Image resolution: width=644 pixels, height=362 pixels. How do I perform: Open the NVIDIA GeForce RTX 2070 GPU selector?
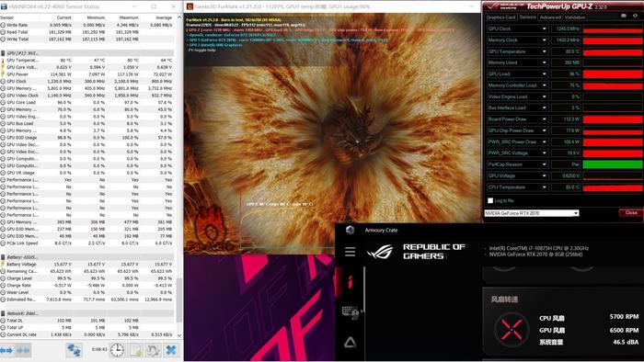tap(532, 213)
